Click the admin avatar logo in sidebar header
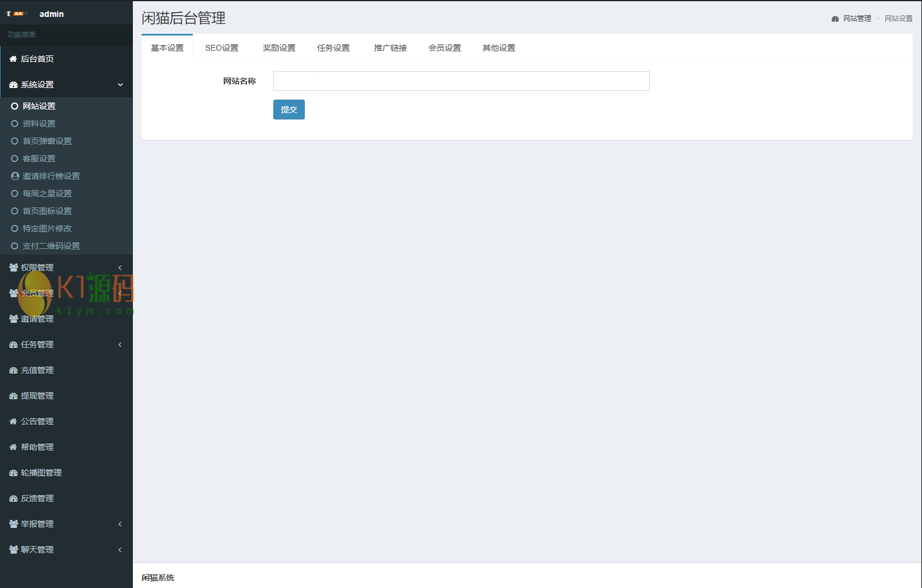922x588 pixels. click(x=17, y=13)
